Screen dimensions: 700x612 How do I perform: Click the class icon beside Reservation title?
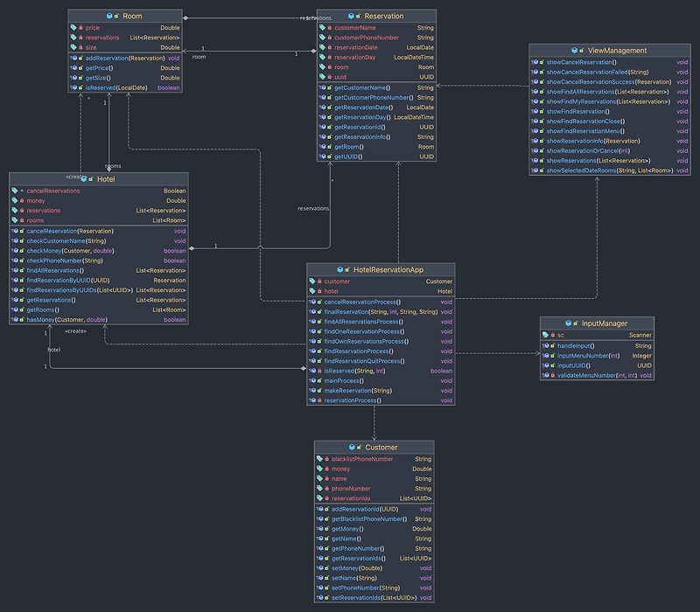351,16
